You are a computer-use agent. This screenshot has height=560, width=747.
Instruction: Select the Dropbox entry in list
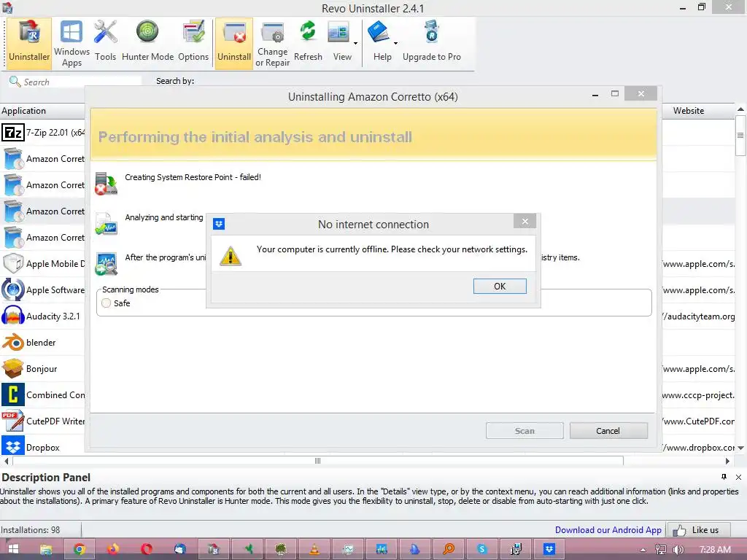click(43, 447)
